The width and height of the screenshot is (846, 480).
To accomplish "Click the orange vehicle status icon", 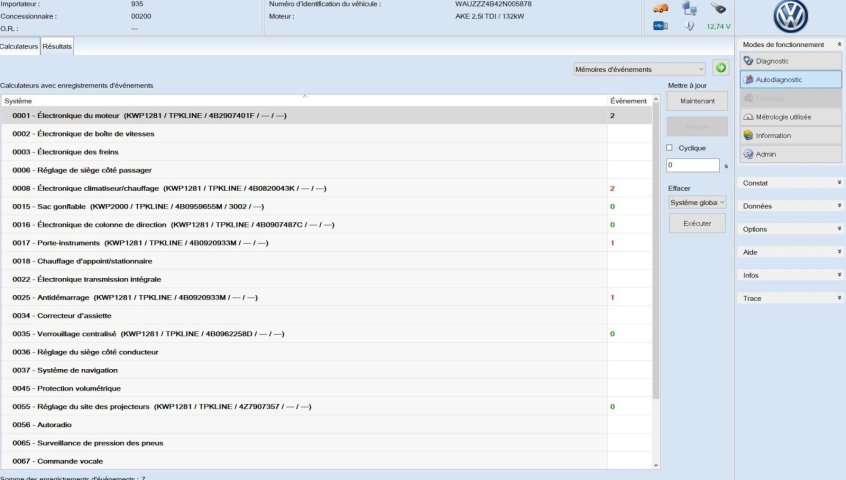I will (660, 8).
